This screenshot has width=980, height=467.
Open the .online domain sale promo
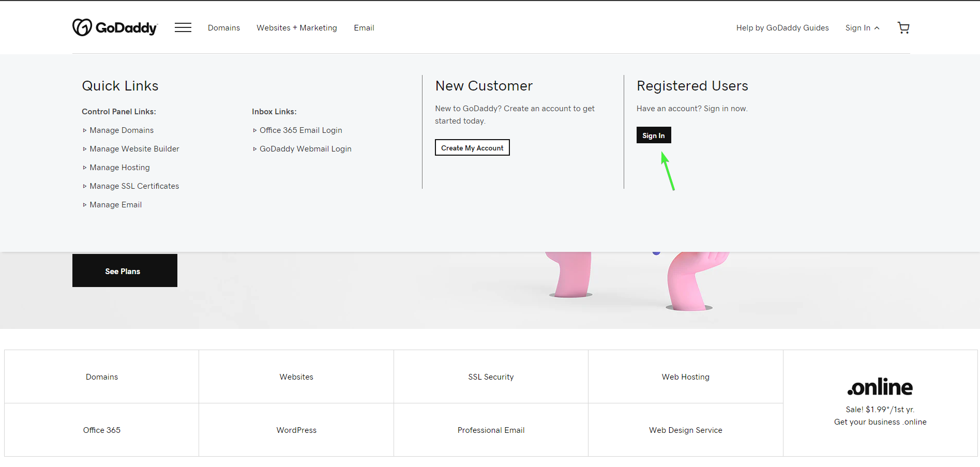click(x=880, y=403)
